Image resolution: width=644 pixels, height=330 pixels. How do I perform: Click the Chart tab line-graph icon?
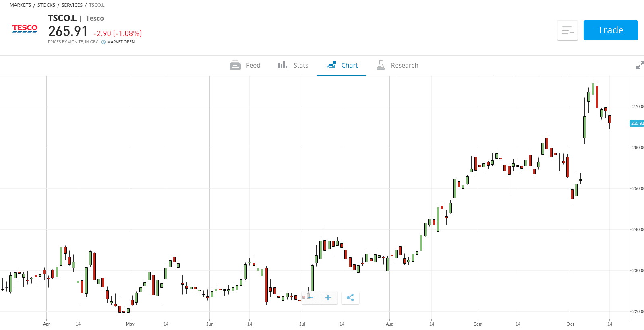[x=331, y=65]
